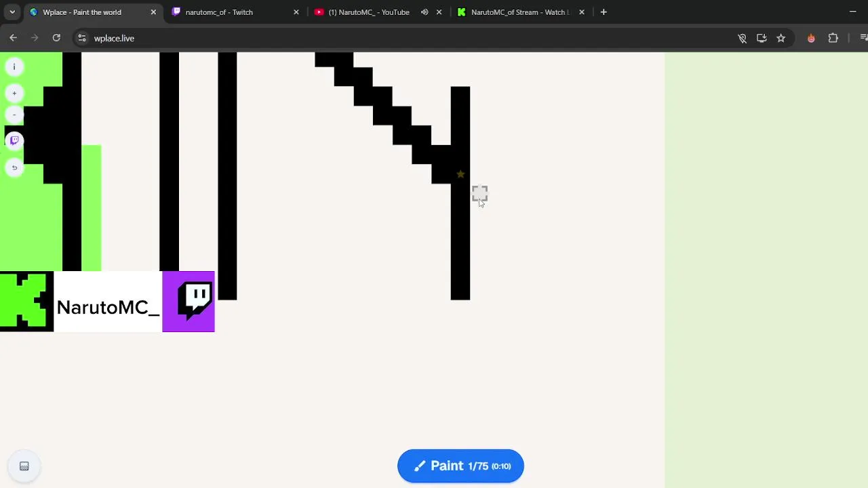Switch to narutomc_of - Twitch tab
This screenshot has height=488, width=868.
[x=235, y=12]
